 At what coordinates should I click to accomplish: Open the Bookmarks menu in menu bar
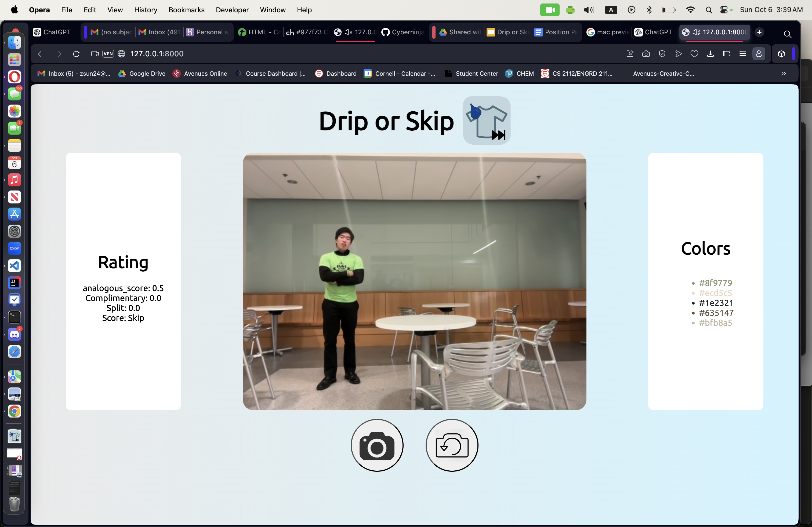click(186, 10)
